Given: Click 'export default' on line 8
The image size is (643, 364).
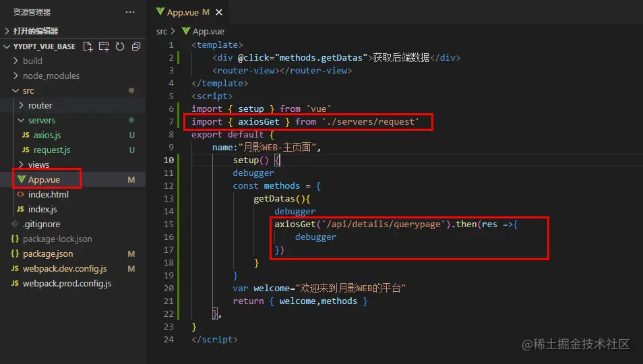Looking at the screenshot, I should [228, 134].
